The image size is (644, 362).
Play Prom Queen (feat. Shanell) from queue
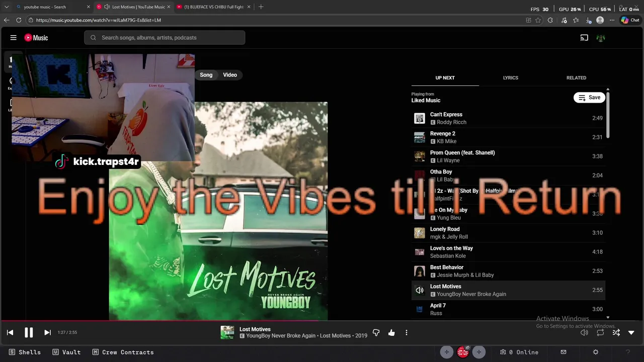point(508,156)
